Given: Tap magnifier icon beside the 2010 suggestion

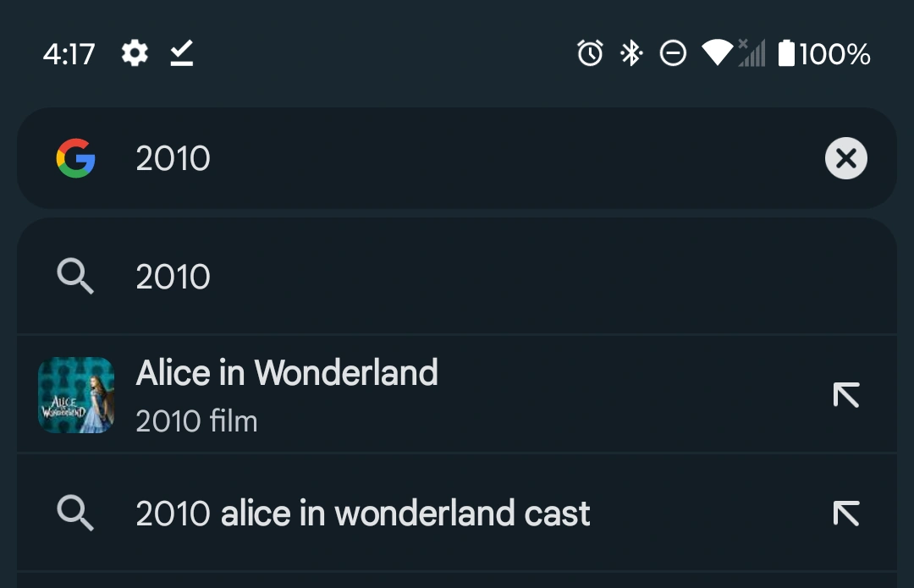Looking at the screenshot, I should pos(75,277).
